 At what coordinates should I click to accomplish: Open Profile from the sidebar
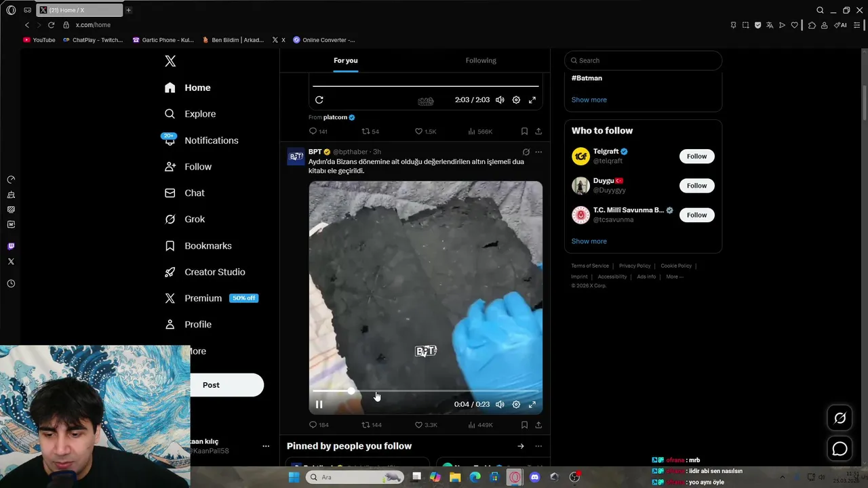pyautogui.click(x=188, y=325)
